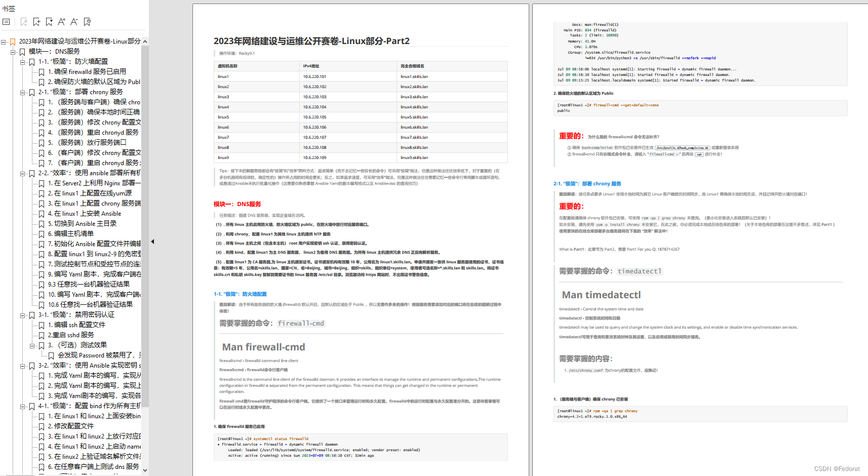868x476 pixels.
Task: Open bookmark 5. 在 linux2 上验证域名解析文件
Action: [95, 457]
